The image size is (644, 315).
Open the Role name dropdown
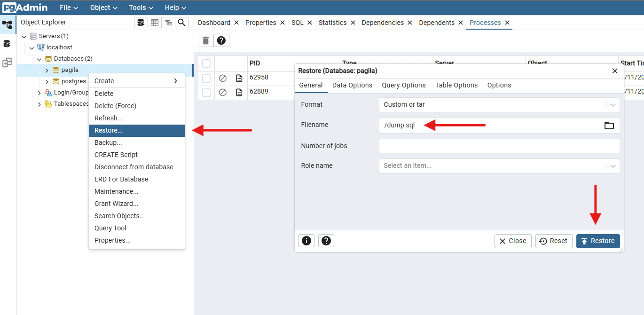click(613, 165)
